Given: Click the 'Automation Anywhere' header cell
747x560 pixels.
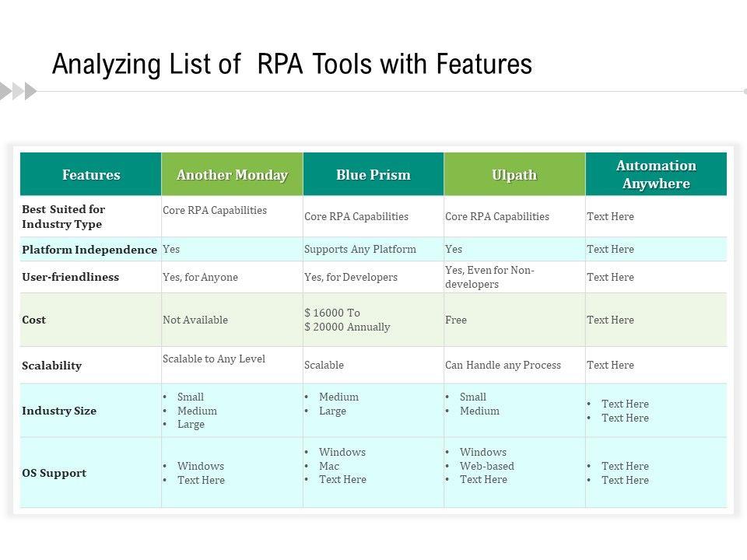Looking at the screenshot, I should (656, 174).
